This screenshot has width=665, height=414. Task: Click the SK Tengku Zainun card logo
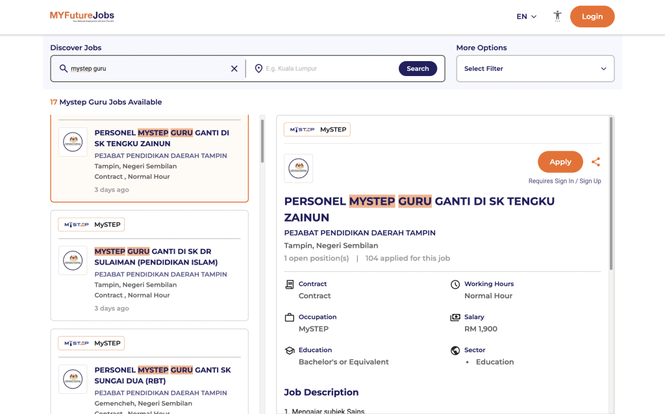pos(73,142)
